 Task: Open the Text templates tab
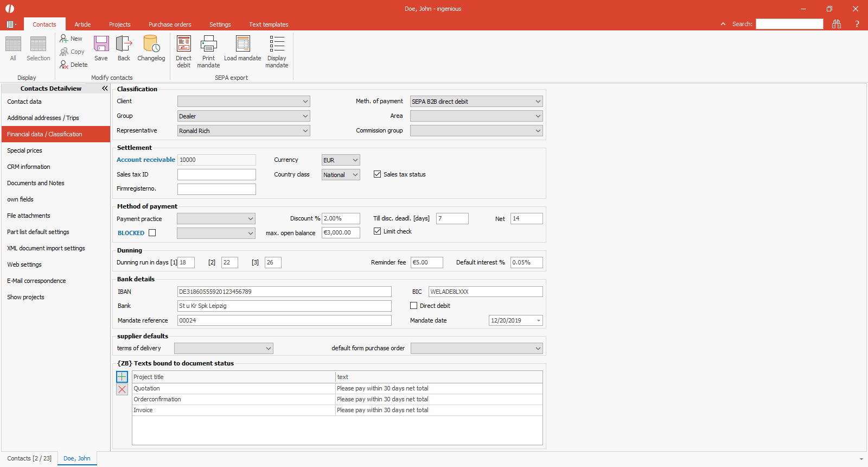pos(269,24)
